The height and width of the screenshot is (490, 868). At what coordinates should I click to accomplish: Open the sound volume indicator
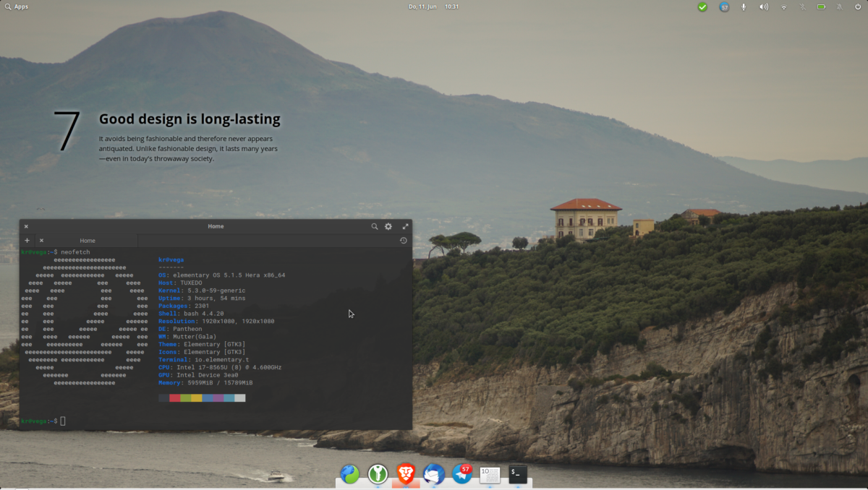[764, 7]
